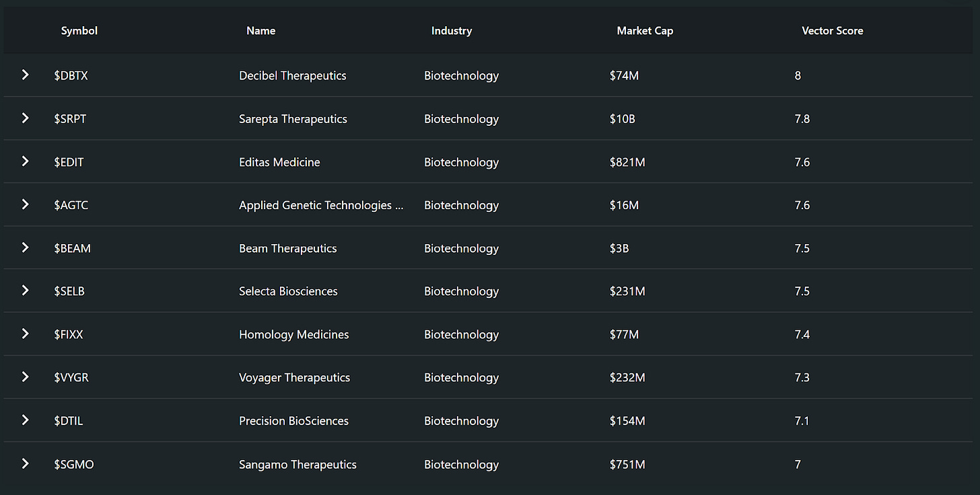
Task: Click the $231M market cap value
Action: pyautogui.click(x=627, y=291)
